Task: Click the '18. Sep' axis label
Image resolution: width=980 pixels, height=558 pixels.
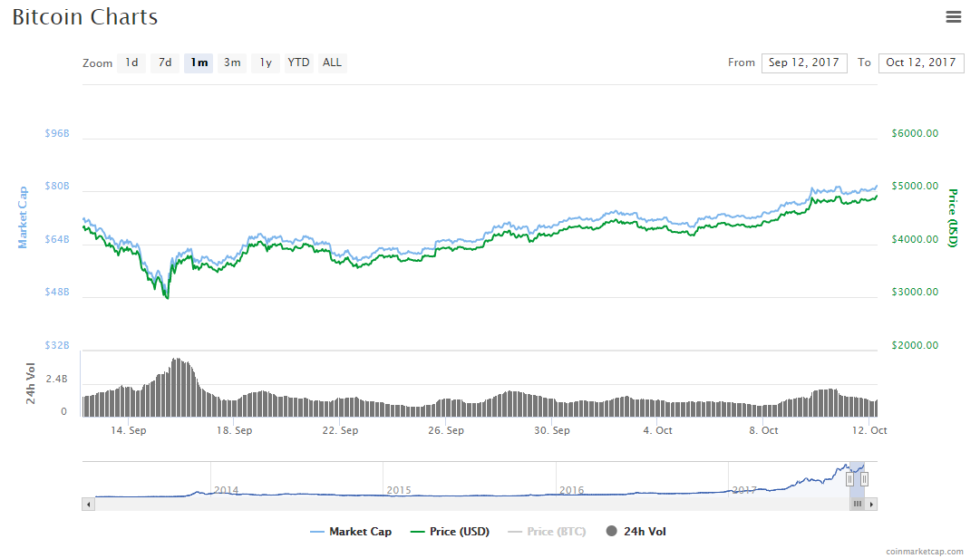Action: click(x=235, y=430)
